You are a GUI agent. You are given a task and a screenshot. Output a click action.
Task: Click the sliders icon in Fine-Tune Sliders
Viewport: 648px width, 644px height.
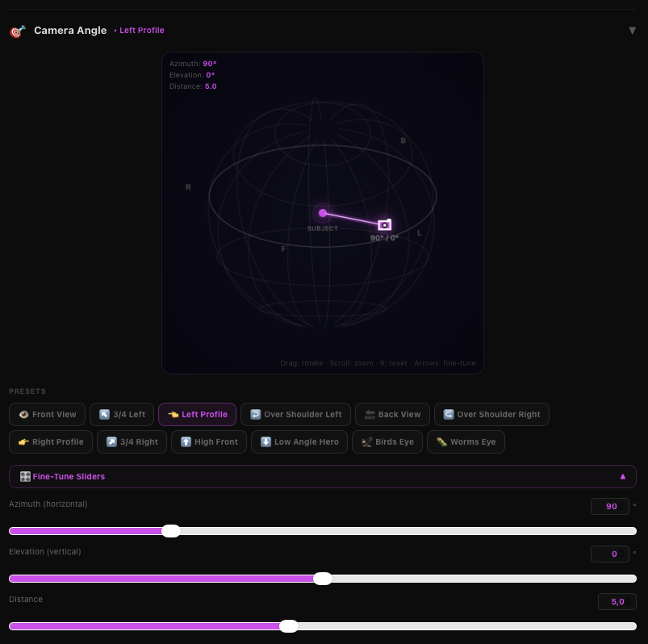pyautogui.click(x=25, y=476)
